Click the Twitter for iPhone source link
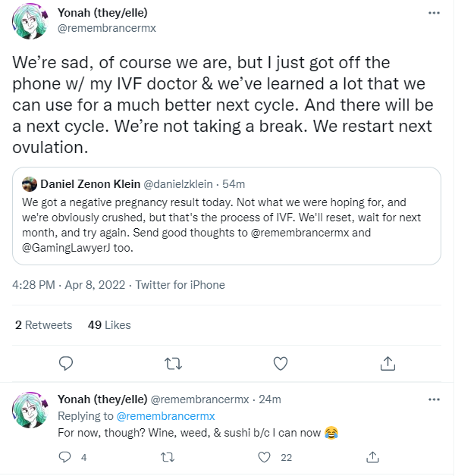 (x=180, y=285)
